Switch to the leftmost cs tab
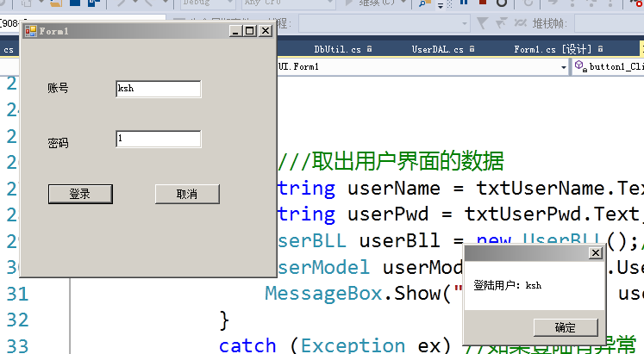This screenshot has height=354, width=644. pos(9,50)
